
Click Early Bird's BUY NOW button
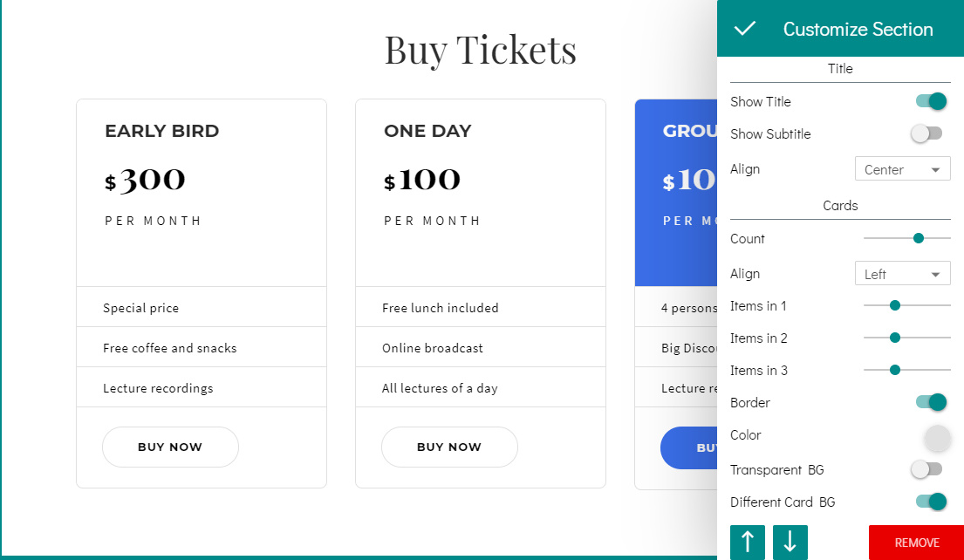(170, 447)
